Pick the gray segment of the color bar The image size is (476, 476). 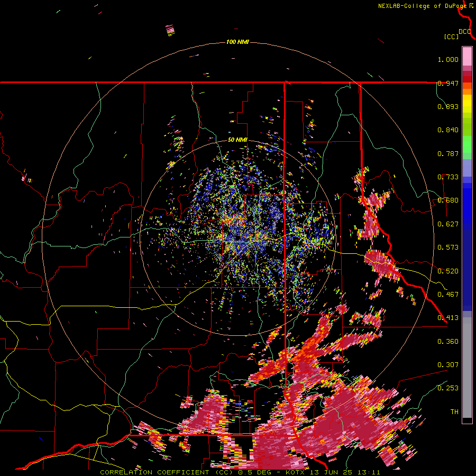pyautogui.click(x=467, y=368)
